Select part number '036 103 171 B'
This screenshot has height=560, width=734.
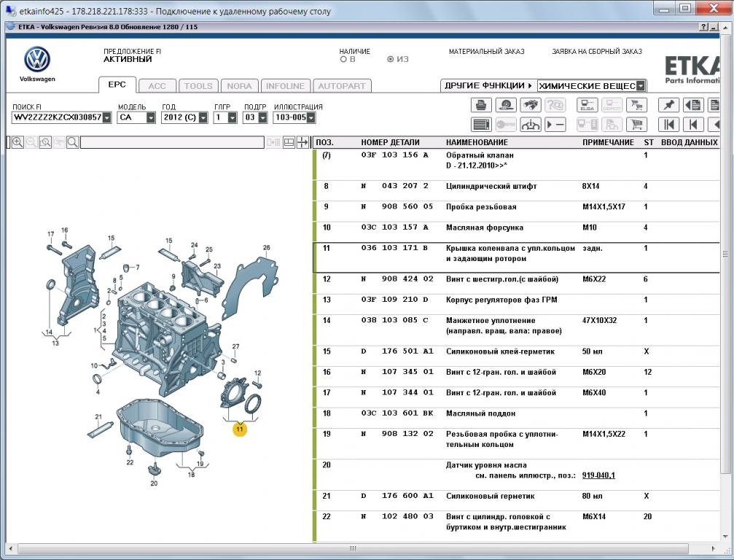[394, 248]
